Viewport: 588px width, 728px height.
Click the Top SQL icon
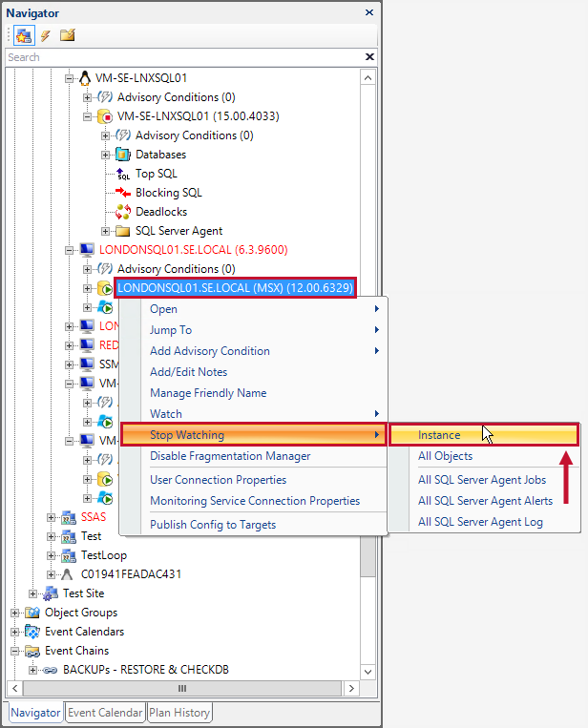pos(123,174)
